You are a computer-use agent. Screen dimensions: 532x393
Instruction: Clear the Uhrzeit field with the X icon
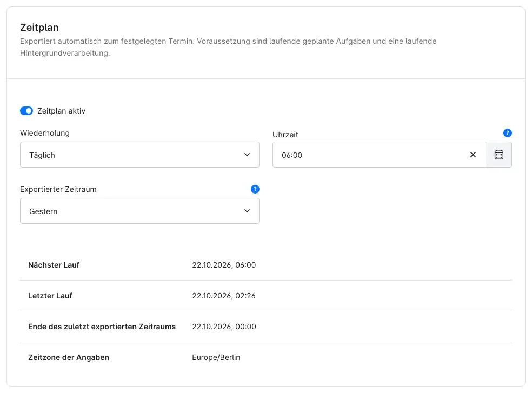click(473, 155)
